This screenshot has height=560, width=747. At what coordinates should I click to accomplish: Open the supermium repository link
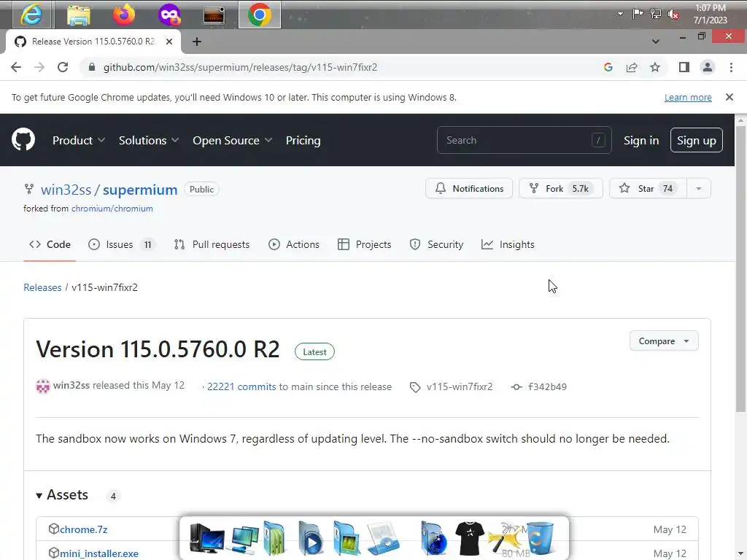click(140, 190)
